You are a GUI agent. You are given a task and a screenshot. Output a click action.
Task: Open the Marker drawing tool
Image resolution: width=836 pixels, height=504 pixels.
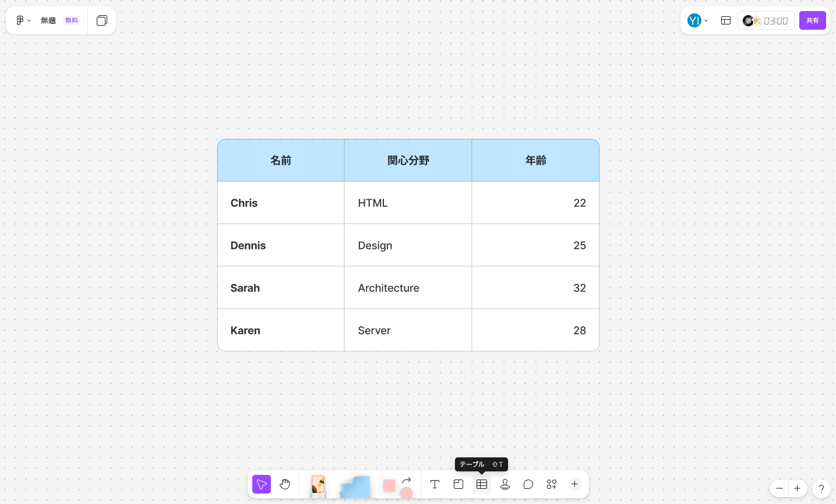[317, 484]
